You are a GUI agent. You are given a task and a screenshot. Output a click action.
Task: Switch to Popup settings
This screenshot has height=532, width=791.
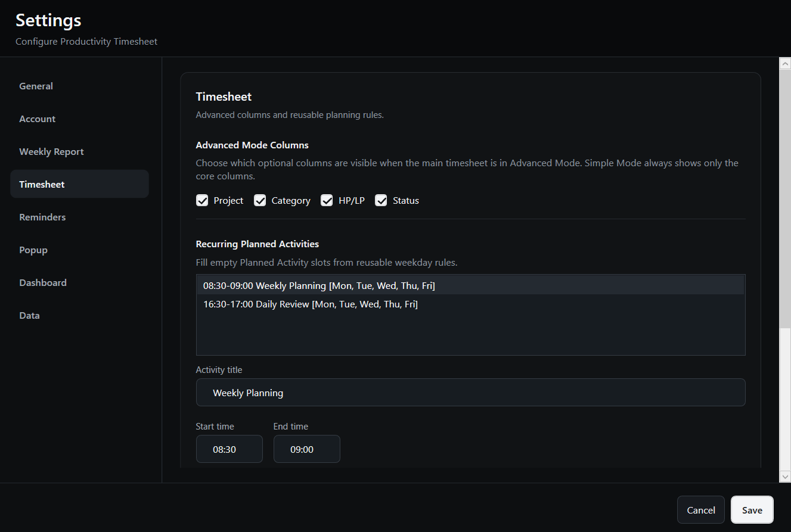(79, 250)
